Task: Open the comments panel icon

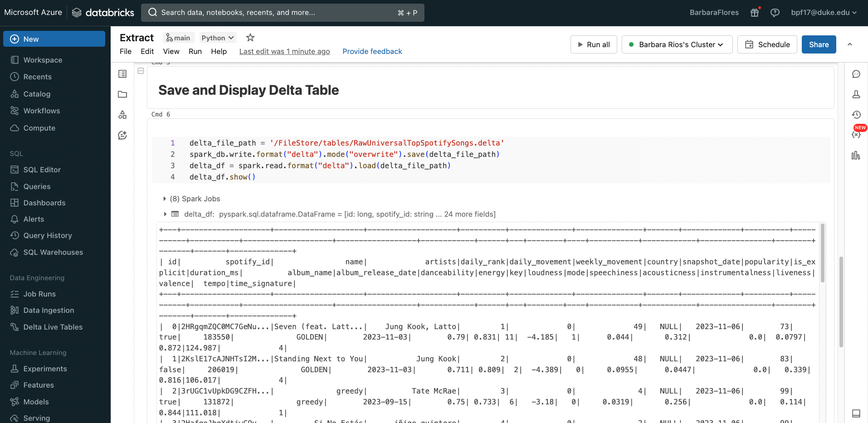Action: tap(856, 74)
